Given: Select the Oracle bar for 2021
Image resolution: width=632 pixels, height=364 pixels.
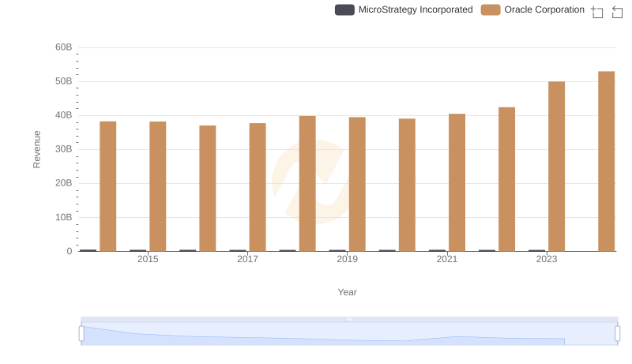Looking at the screenshot, I should (457, 182).
